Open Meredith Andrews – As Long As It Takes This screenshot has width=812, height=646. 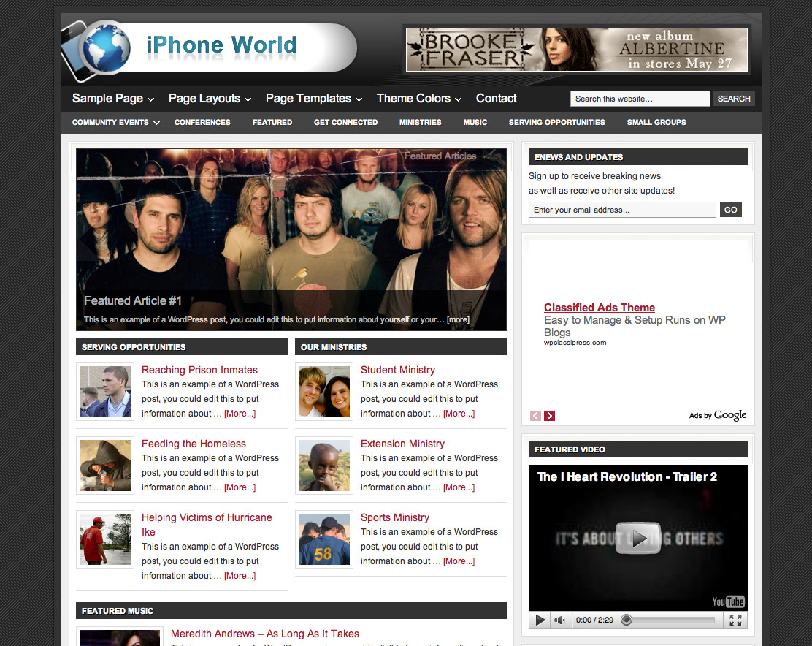(264, 634)
